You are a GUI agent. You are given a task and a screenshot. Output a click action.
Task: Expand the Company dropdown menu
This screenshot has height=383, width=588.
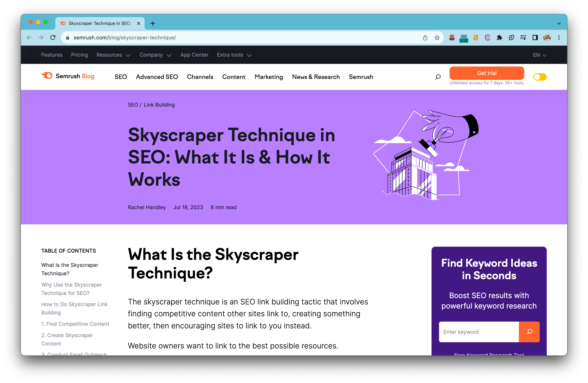(x=155, y=55)
